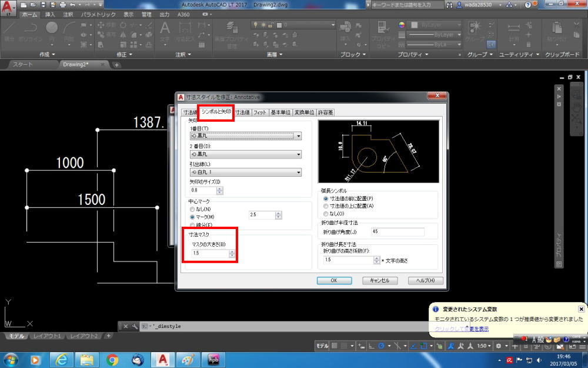Expand the 修正 ribbon panel
Image resolution: width=588 pixels, height=368 pixels.
pos(124,54)
